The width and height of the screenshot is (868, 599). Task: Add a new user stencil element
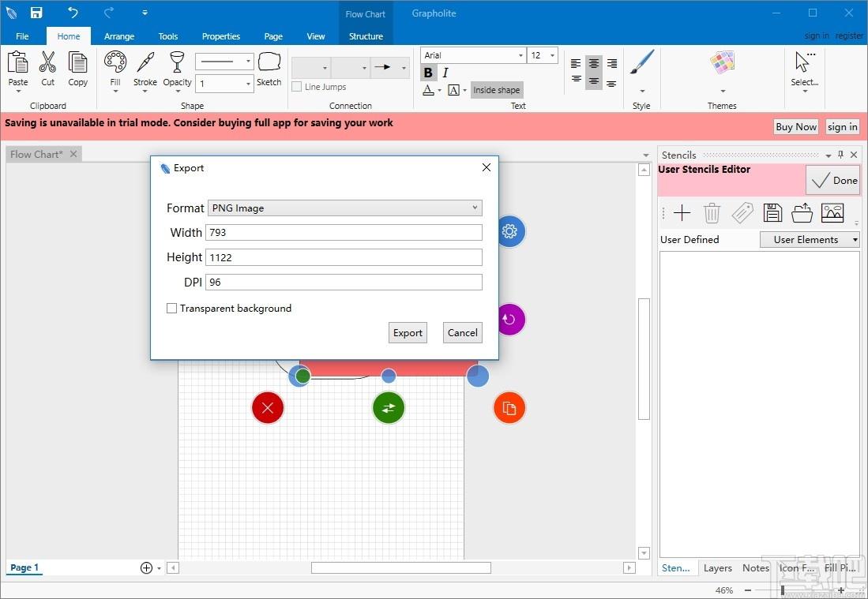682,213
